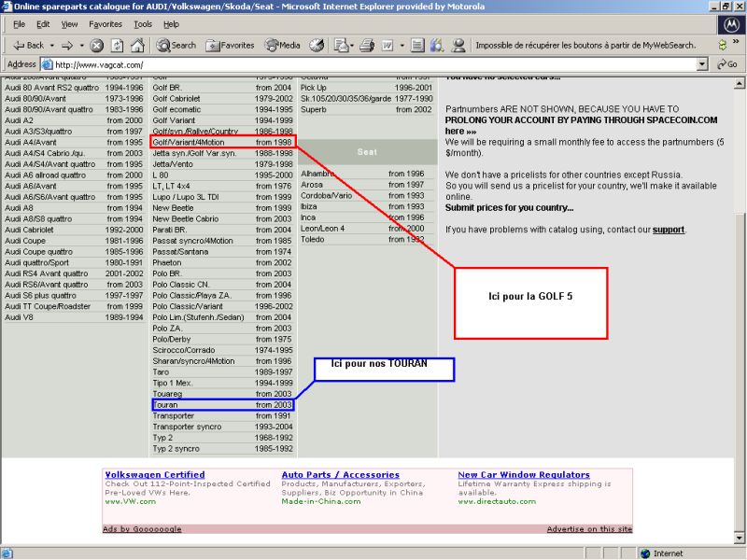Stop loading the page

pos(97,46)
